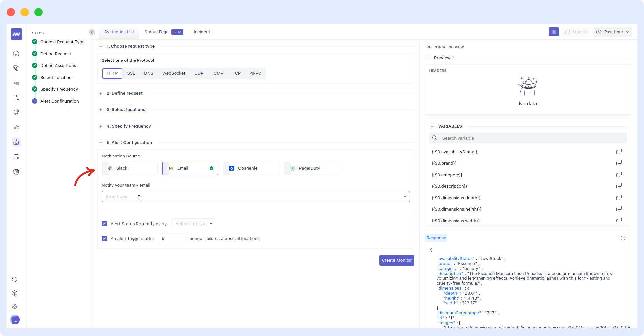Toggle the alert triggers after checkbox
The width and height of the screenshot is (644, 336).
(x=104, y=239)
